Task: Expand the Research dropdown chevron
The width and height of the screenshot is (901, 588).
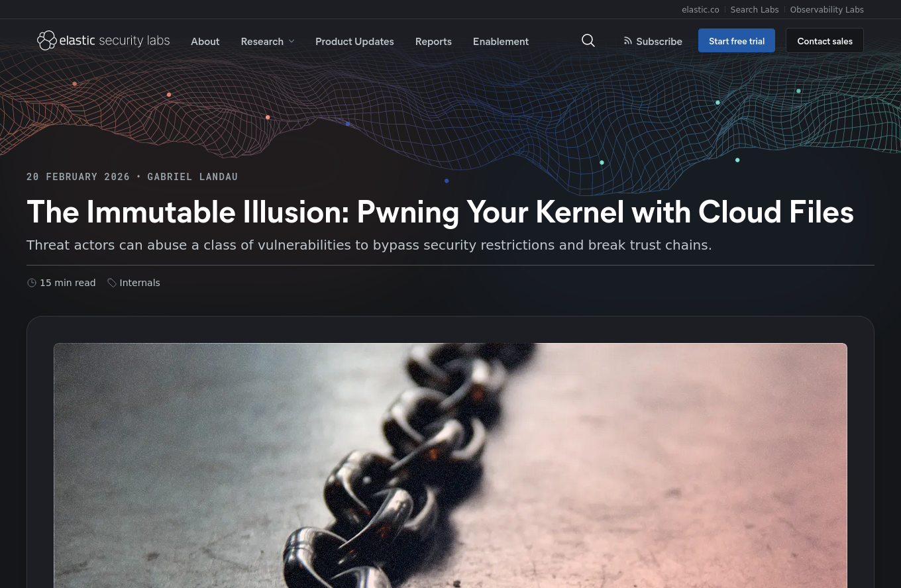Action: pyautogui.click(x=291, y=41)
